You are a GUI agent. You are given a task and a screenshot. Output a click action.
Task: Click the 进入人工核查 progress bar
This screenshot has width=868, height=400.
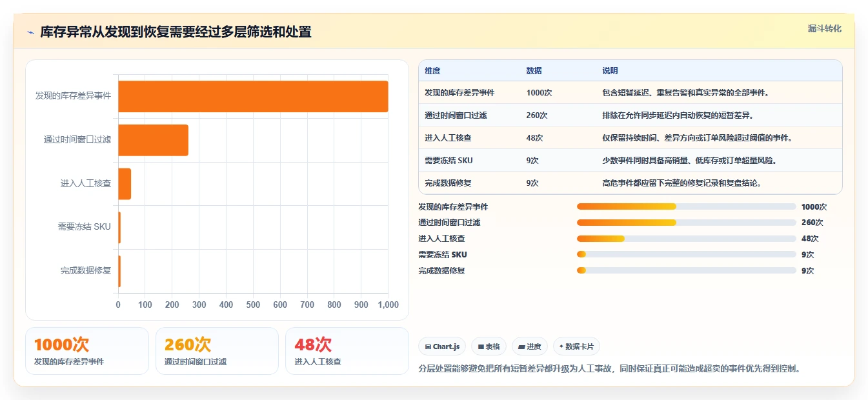pos(687,239)
